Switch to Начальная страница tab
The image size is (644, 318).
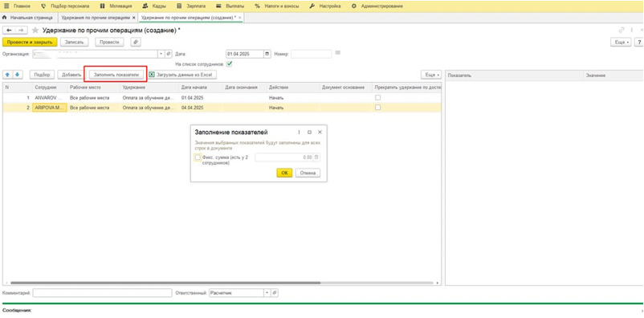27,18
